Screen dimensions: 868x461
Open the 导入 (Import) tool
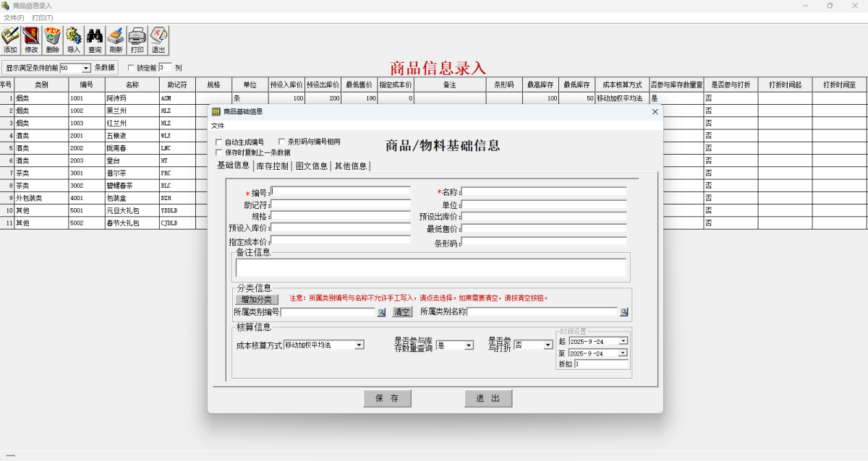pyautogui.click(x=73, y=40)
